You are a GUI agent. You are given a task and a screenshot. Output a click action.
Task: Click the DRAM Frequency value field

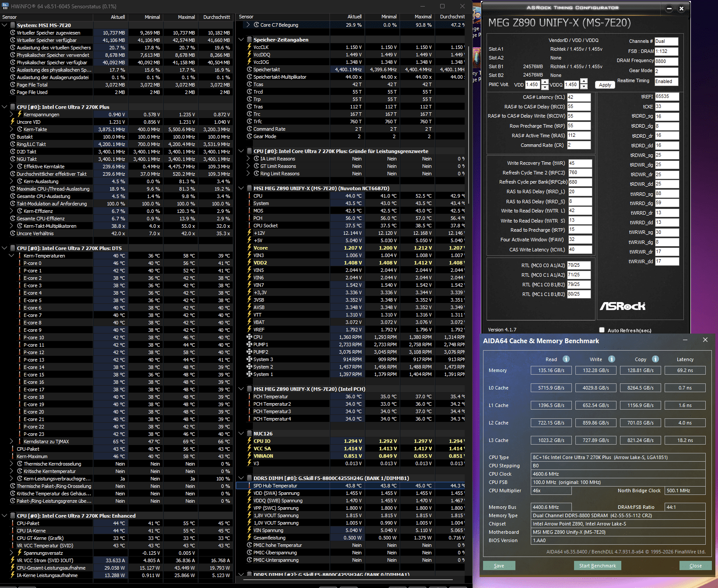pyautogui.click(x=666, y=61)
